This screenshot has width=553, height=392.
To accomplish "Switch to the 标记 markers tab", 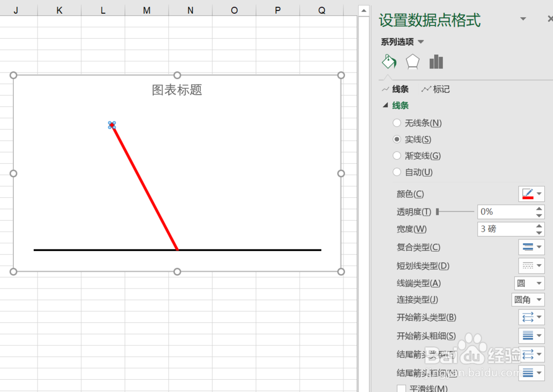I will tap(435, 89).
